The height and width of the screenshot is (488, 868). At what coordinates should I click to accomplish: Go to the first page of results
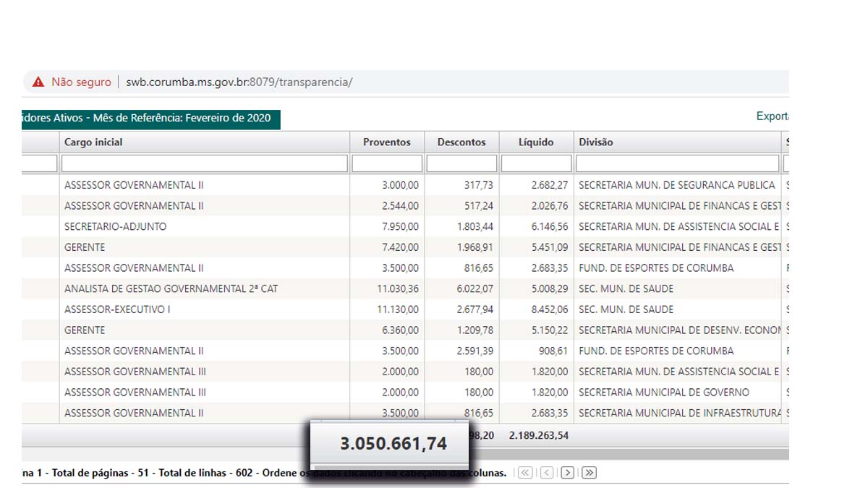(525, 473)
